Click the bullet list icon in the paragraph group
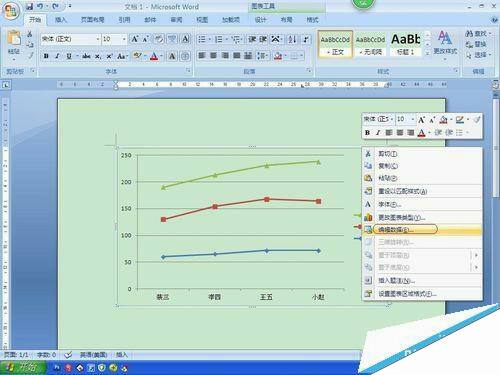 point(202,40)
